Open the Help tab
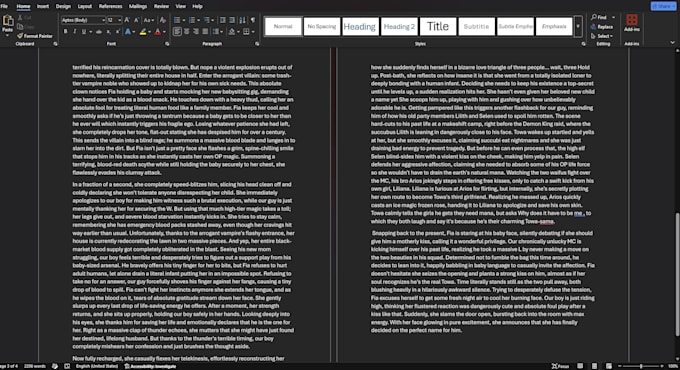 click(197, 7)
